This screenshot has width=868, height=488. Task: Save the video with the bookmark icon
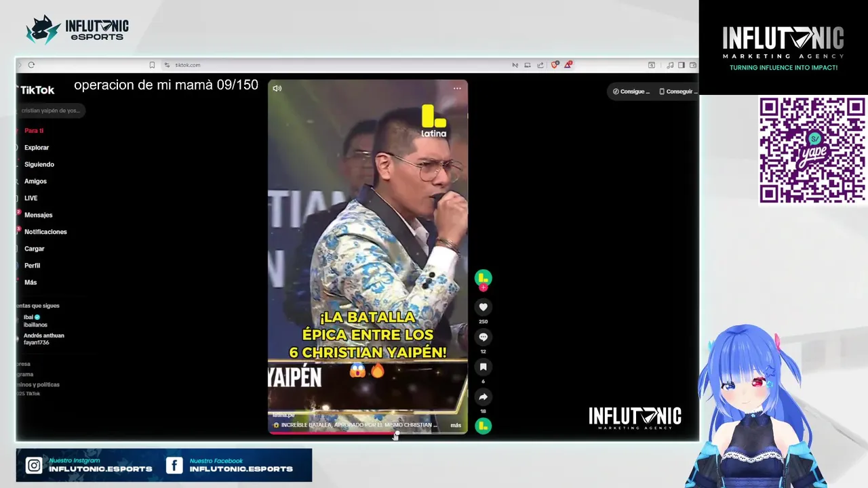pos(483,367)
